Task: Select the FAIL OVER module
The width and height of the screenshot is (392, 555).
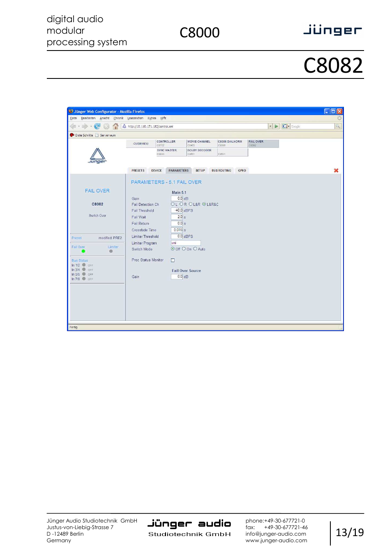Action: 263,143
